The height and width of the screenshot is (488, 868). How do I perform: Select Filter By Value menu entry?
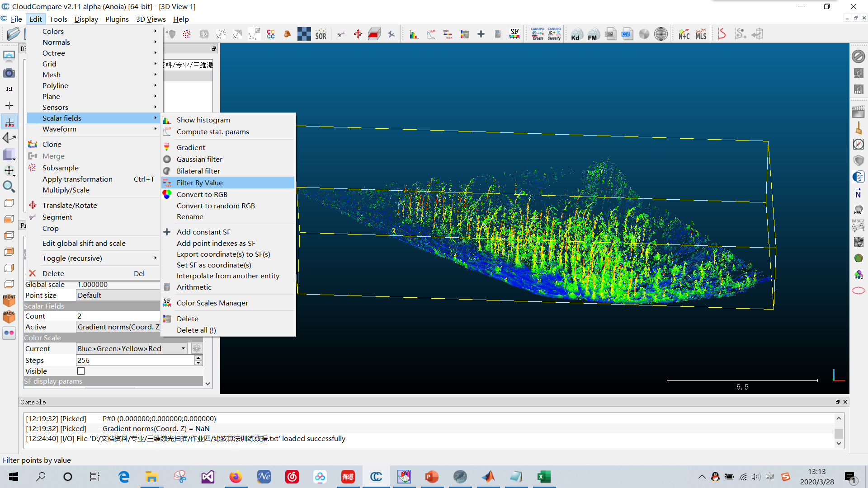(x=199, y=183)
